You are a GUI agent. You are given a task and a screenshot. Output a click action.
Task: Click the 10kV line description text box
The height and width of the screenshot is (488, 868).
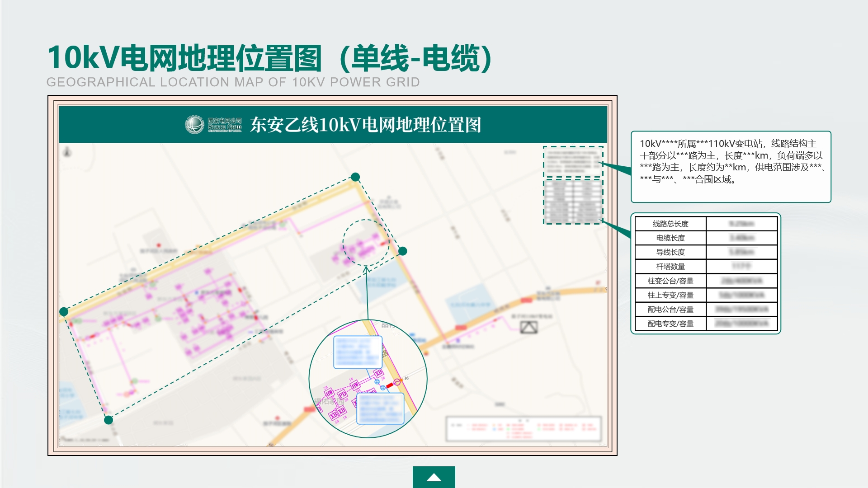pos(731,167)
